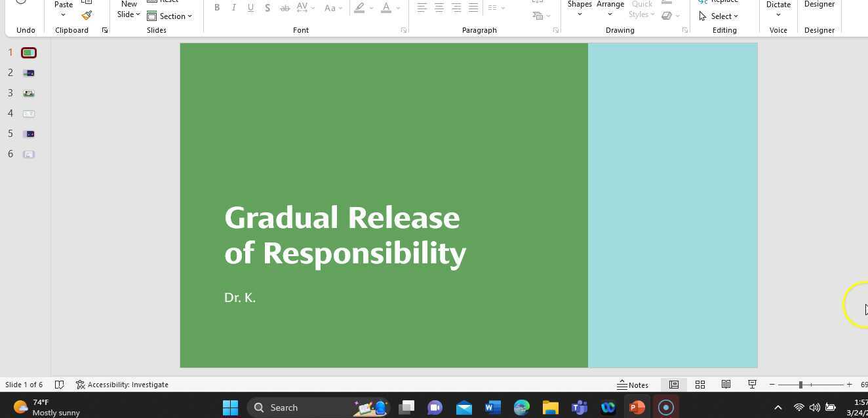Toggle the Notes pane
This screenshot has width=868, height=418.
point(633,385)
